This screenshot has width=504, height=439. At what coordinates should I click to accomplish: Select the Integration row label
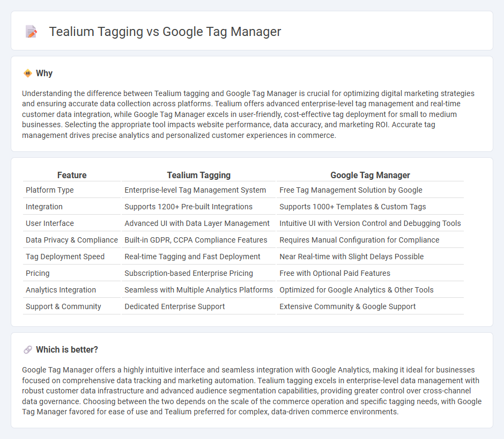pos(44,207)
